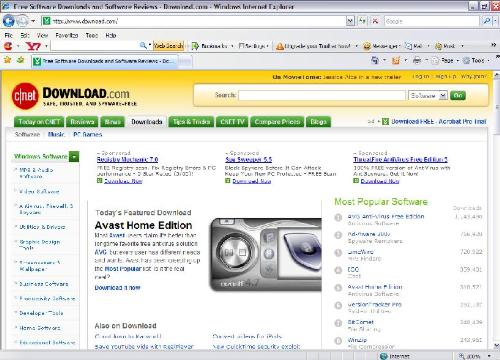The image size is (500, 360).
Task: Open the Favorites menu
Action: pos(67,35)
